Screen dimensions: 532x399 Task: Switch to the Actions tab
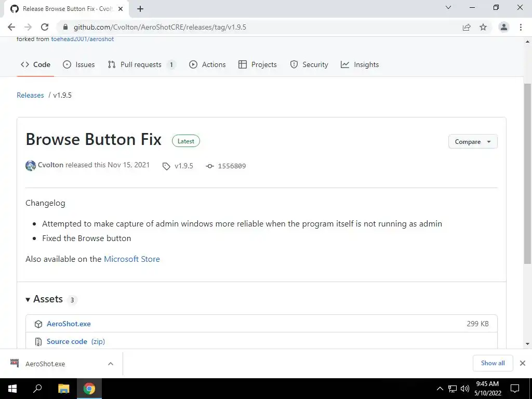(207, 64)
